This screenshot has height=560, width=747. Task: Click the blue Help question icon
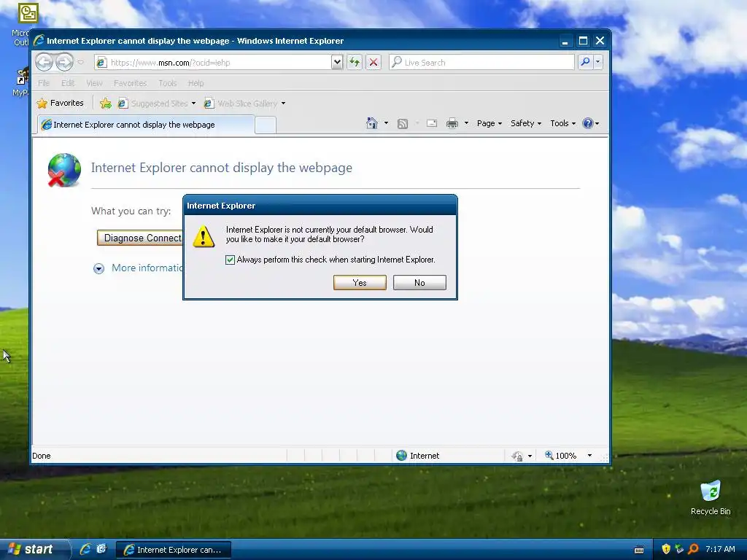point(588,123)
